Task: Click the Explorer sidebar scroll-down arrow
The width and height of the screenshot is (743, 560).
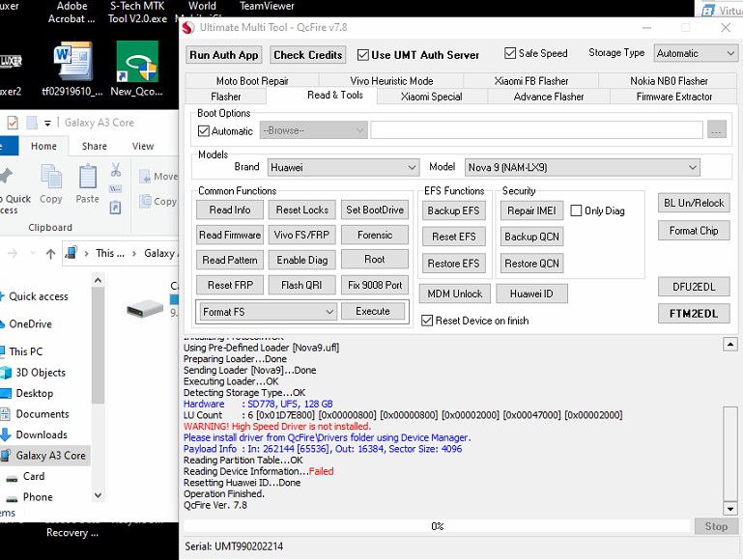Action: (x=98, y=495)
